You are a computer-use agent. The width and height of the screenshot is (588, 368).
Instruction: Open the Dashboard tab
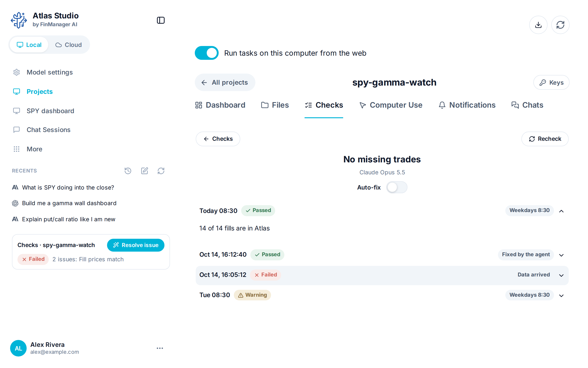coord(220,105)
